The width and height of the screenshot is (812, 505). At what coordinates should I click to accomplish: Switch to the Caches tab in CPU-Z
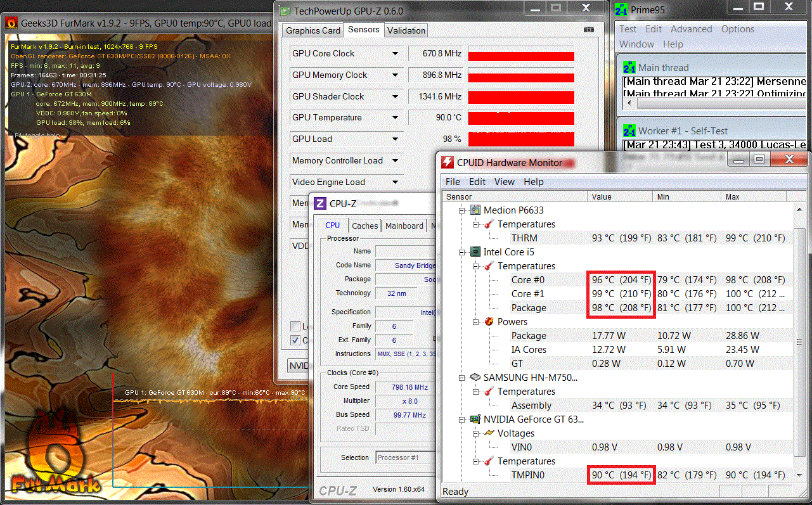pyautogui.click(x=365, y=226)
